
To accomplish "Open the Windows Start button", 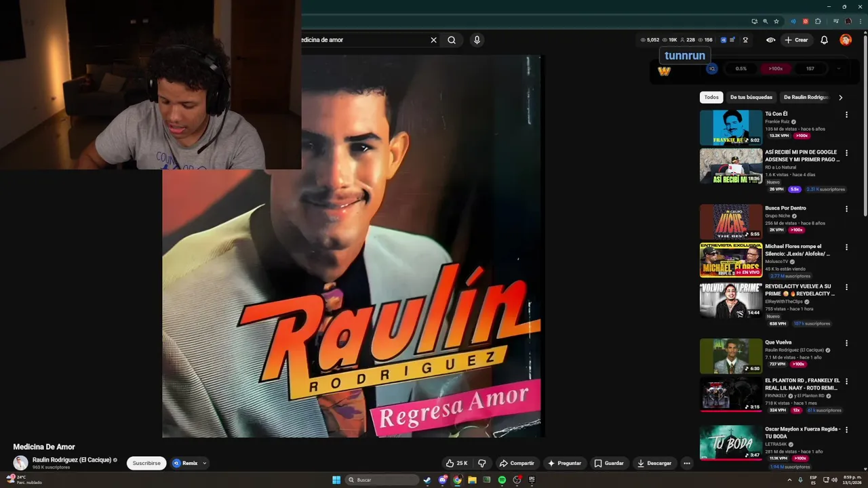I will (336, 480).
